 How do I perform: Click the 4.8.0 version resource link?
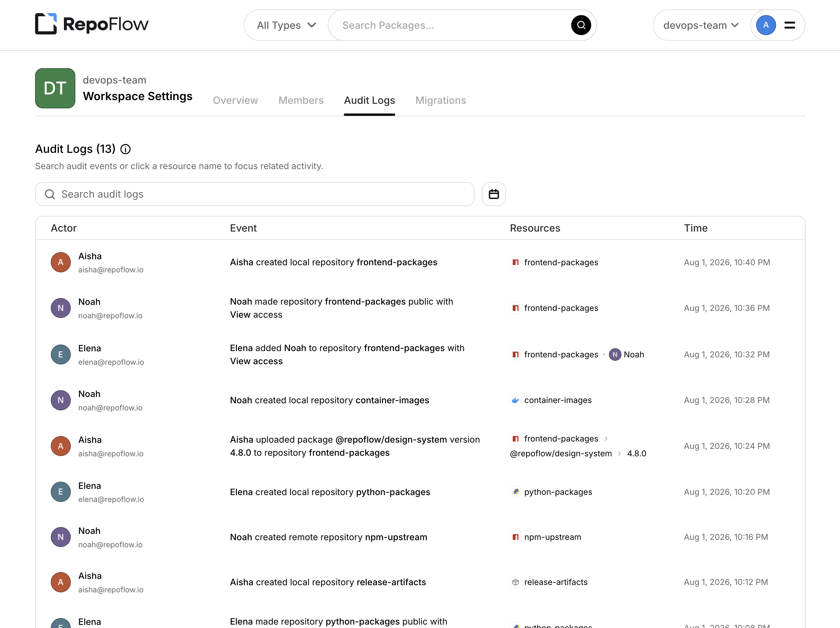(x=637, y=453)
